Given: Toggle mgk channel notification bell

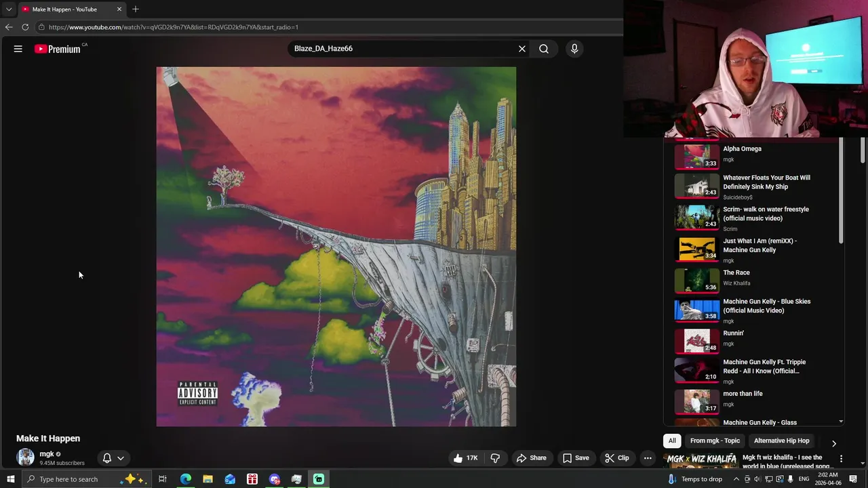Looking at the screenshot, I should tap(113, 458).
